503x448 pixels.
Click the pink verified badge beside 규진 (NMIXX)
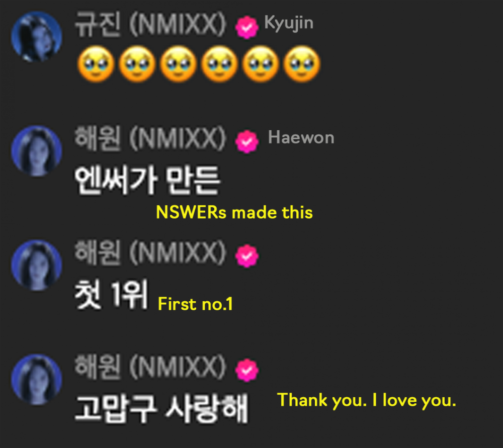(x=246, y=27)
